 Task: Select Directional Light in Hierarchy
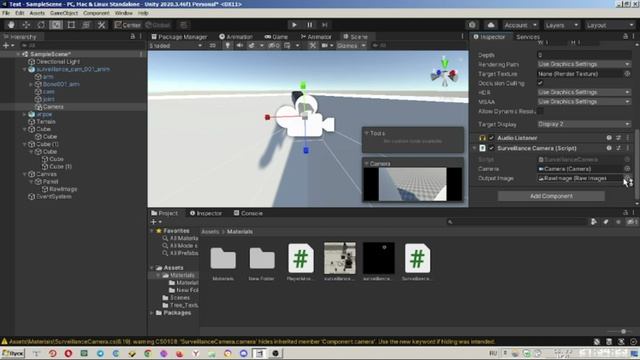pyautogui.click(x=58, y=62)
